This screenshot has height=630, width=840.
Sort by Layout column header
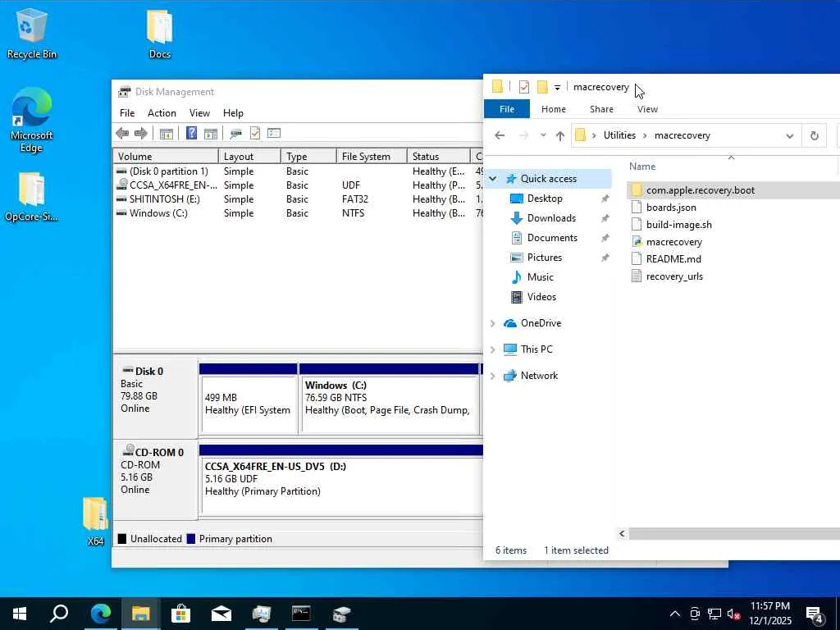249,157
